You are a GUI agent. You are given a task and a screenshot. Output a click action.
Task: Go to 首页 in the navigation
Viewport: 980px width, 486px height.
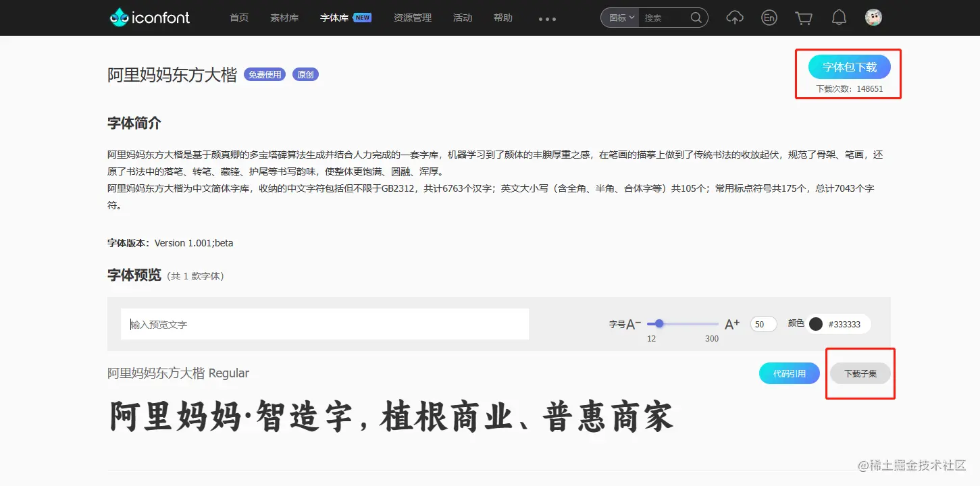point(239,18)
